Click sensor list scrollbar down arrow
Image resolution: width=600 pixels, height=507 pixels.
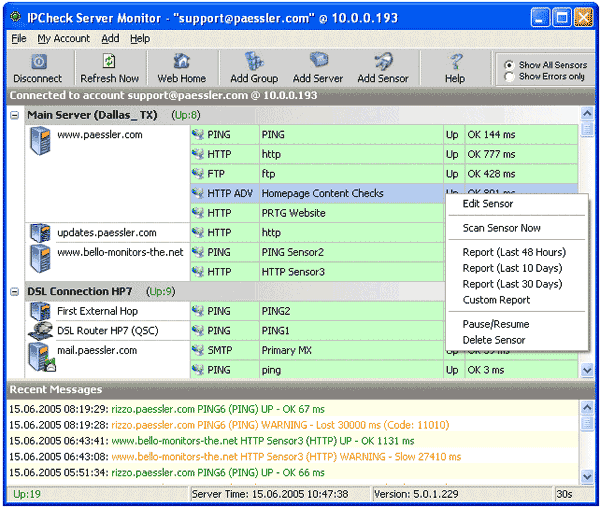pos(587,370)
